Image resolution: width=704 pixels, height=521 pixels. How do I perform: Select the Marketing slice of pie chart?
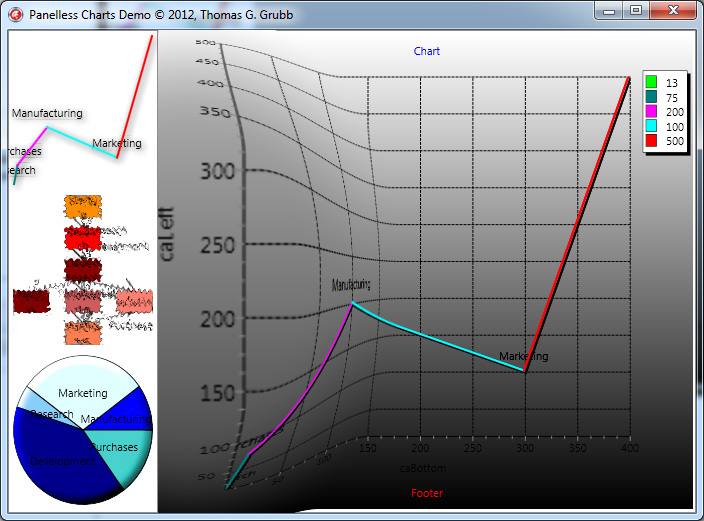85,380
